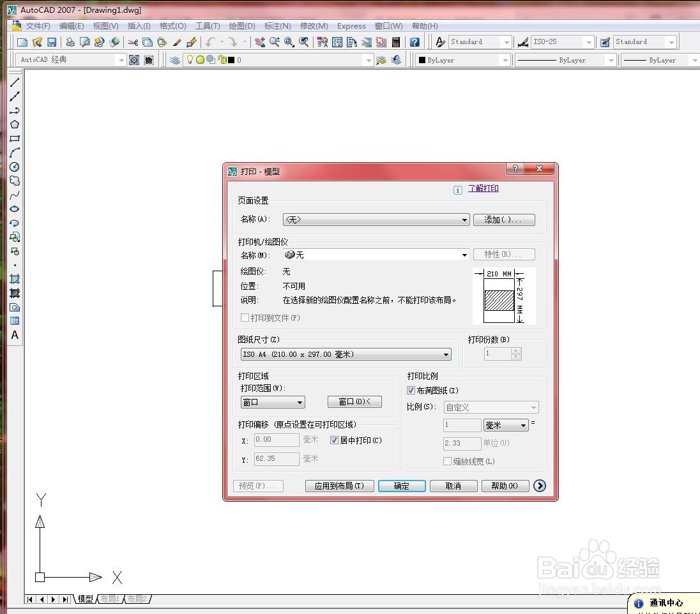Select the Polygon tool
The height and width of the screenshot is (614, 700).
click(15, 124)
